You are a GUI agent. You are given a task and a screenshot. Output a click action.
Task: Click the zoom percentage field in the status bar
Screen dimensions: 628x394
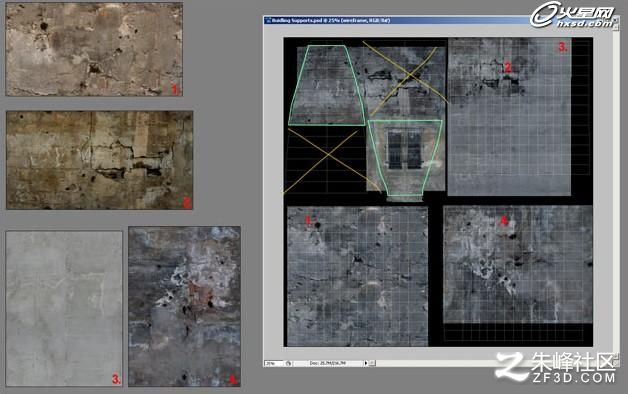click(x=274, y=363)
